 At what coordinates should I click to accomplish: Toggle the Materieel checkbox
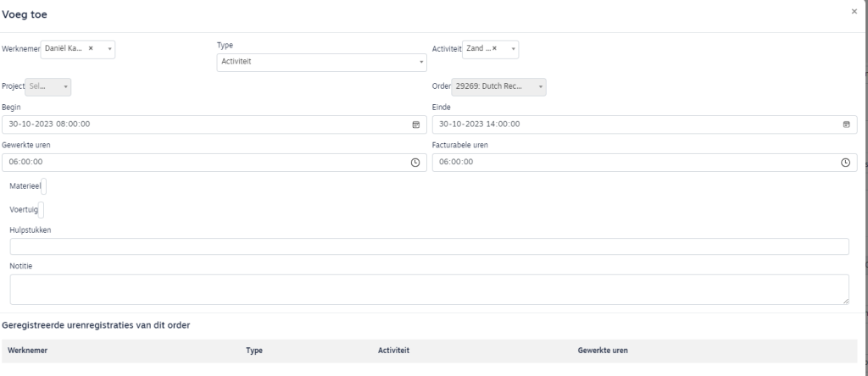point(43,185)
